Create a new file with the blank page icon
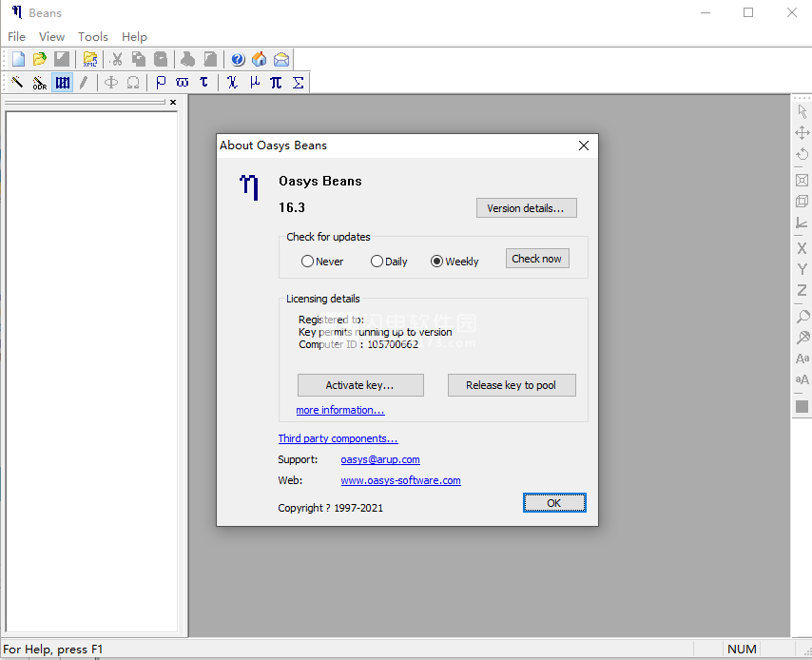This screenshot has width=812, height=660. (18, 59)
